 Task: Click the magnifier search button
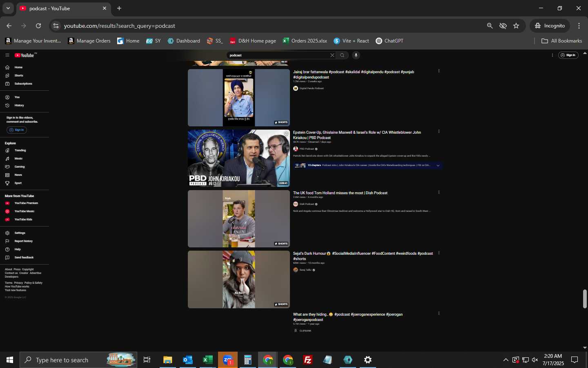click(342, 55)
